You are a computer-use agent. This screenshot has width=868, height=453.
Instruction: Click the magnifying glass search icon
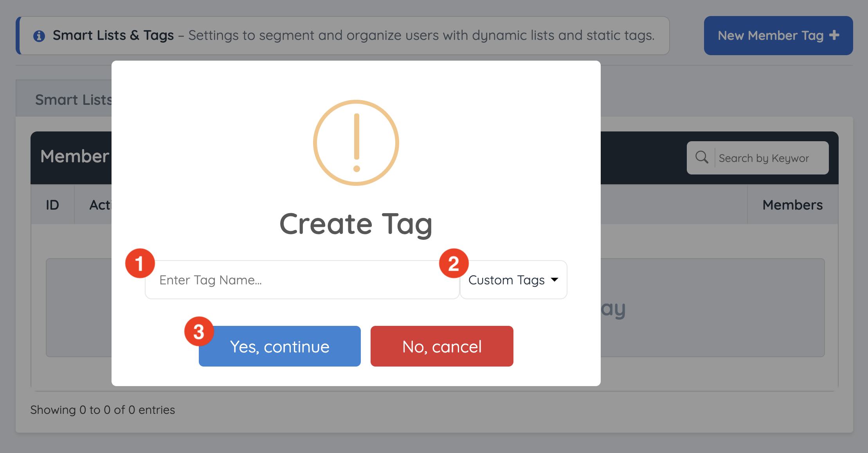pyautogui.click(x=701, y=157)
